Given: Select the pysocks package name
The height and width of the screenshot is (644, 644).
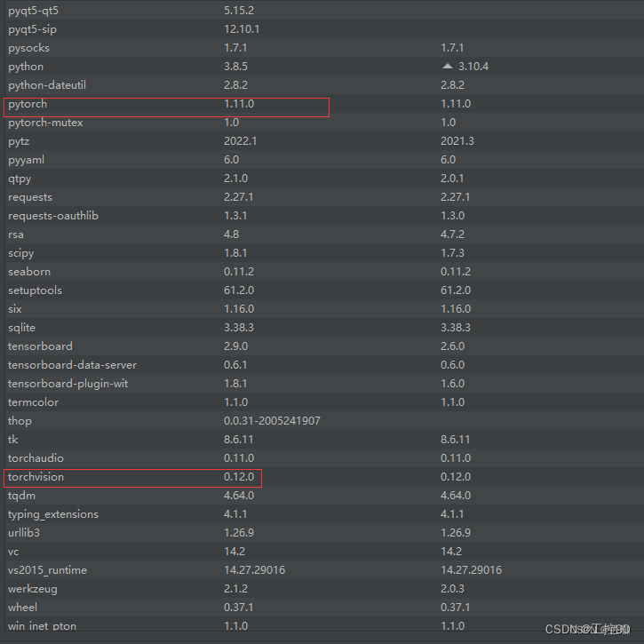Looking at the screenshot, I should tap(28, 48).
